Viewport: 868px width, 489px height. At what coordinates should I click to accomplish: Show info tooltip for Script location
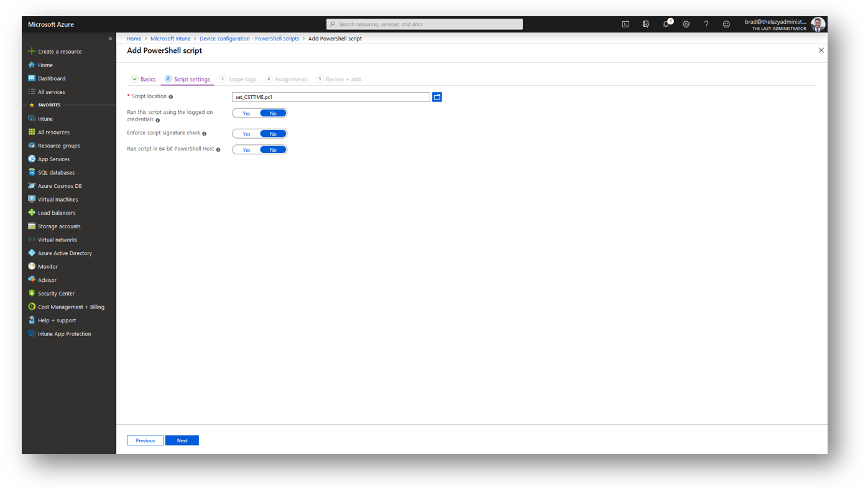tap(170, 97)
